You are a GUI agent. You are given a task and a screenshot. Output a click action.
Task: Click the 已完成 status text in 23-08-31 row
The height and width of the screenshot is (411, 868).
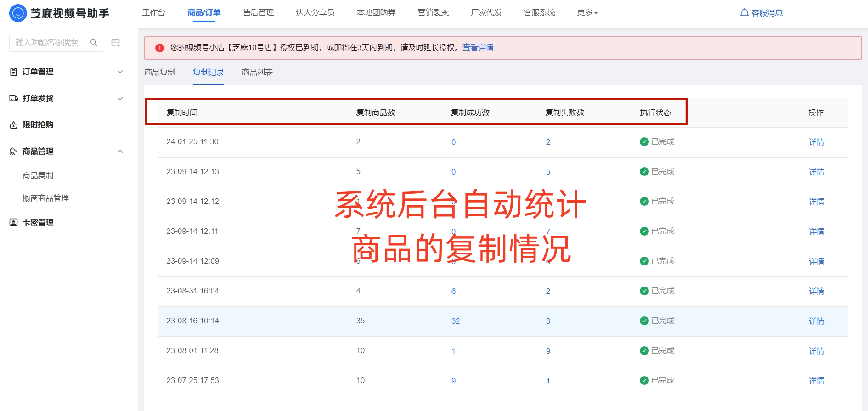(663, 291)
